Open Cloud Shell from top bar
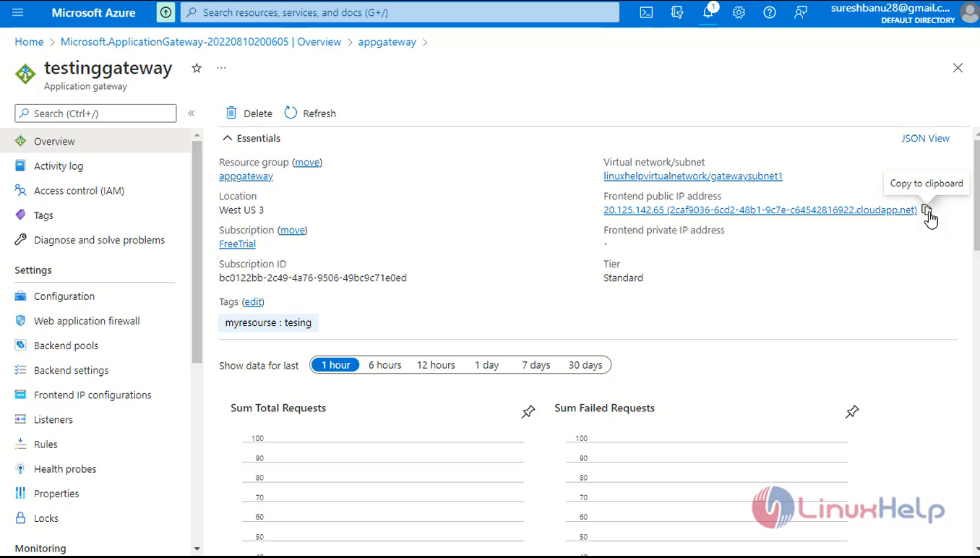This screenshot has width=980, height=558. click(x=646, y=12)
